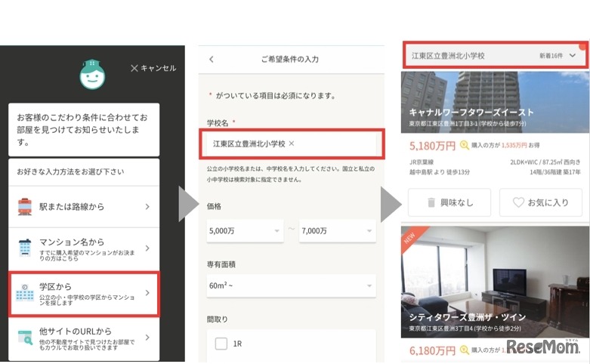The height and width of the screenshot is (364, 590).
Task: Click the お気に入り button
Action: [x=541, y=202]
